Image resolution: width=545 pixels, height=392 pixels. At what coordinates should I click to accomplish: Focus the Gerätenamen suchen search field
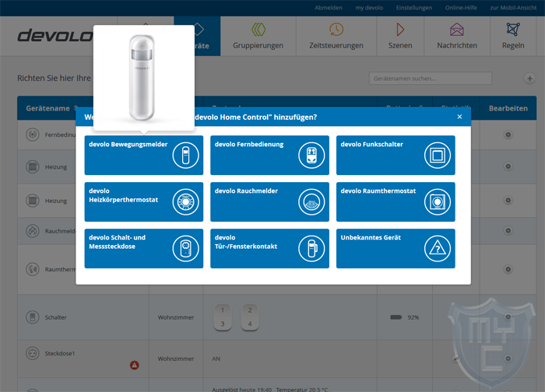[x=431, y=79]
